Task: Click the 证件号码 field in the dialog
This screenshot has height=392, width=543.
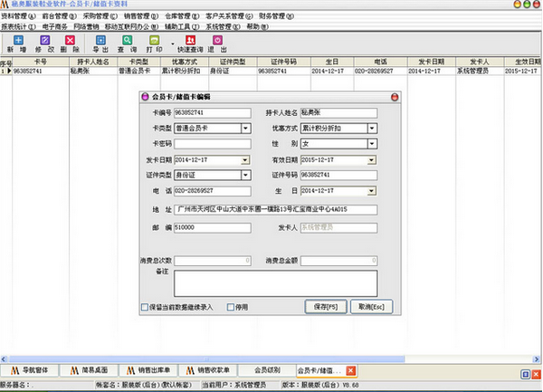Action: click(338, 175)
